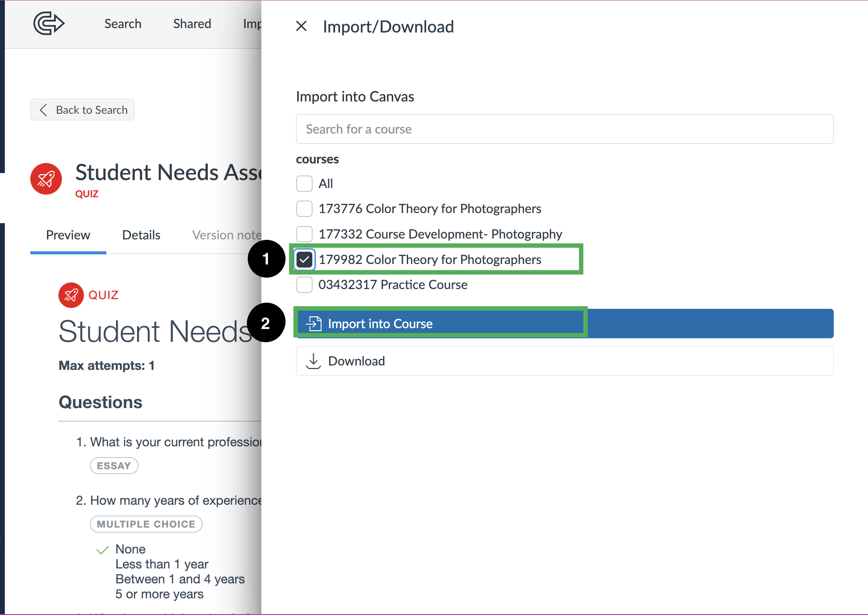Switch to the Version notes tab
868x615 pixels.
coord(227,235)
